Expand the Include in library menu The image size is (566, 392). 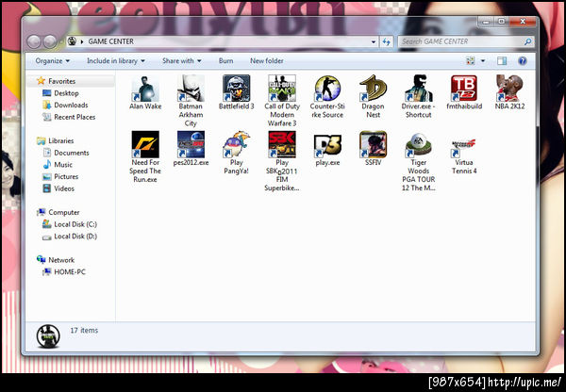coord(116,61)
